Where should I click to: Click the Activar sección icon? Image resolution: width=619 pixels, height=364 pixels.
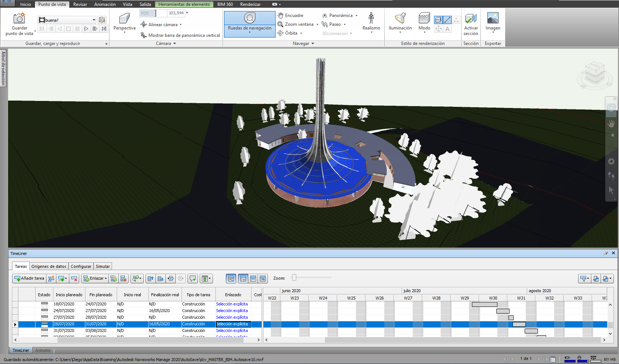471,18
